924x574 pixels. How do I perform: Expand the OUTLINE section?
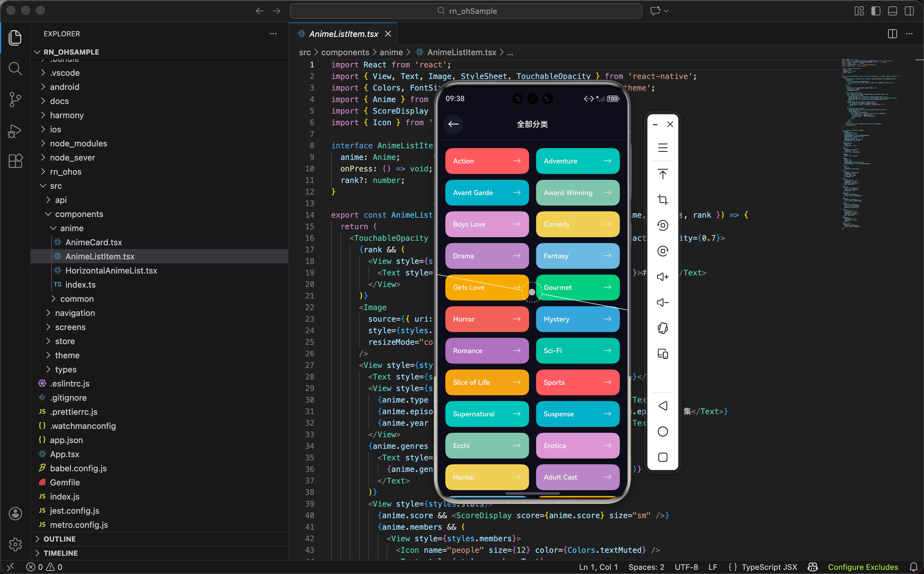tap(60, 539)
